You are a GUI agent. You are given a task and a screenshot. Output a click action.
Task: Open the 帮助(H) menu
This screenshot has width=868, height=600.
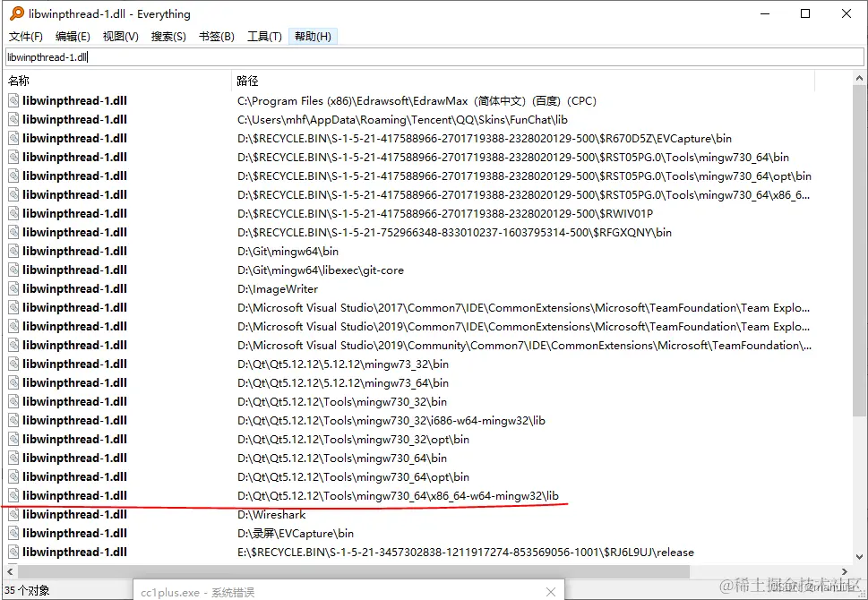(313, 37)
